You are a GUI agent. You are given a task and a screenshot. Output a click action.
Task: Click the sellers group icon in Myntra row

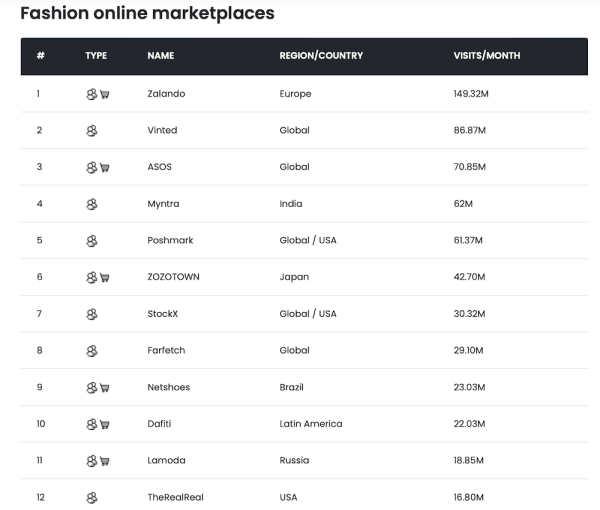click(92, 204)
